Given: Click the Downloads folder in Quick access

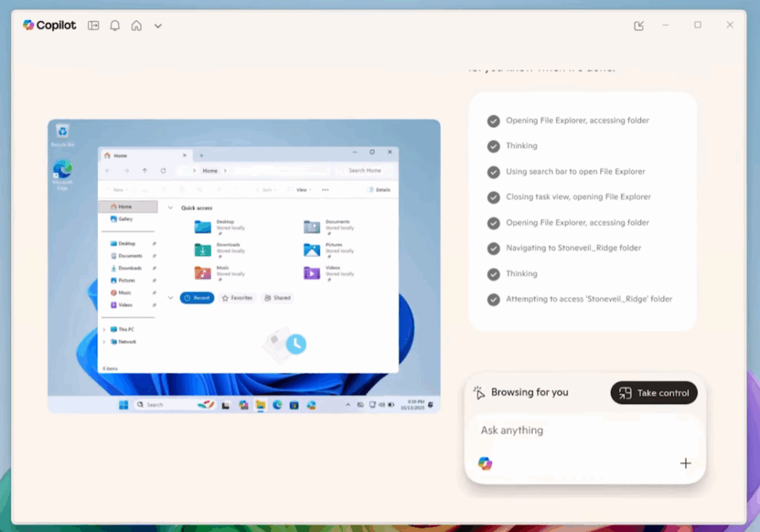Looking at the screenshot, I should coord(203,250).
